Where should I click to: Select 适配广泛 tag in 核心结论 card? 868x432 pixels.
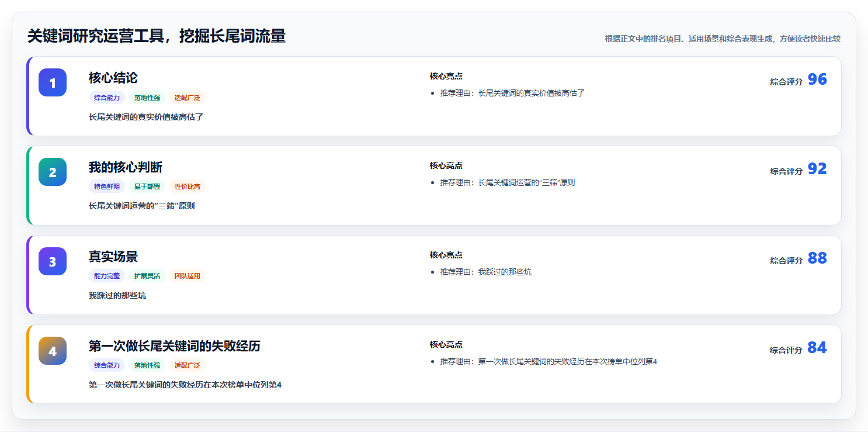point(188,98)
